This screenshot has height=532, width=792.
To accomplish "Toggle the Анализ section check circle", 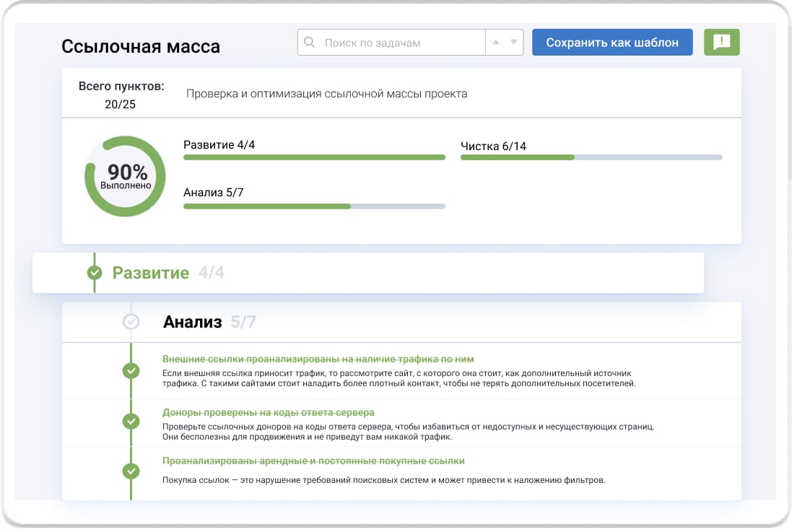I will (131, 322).
